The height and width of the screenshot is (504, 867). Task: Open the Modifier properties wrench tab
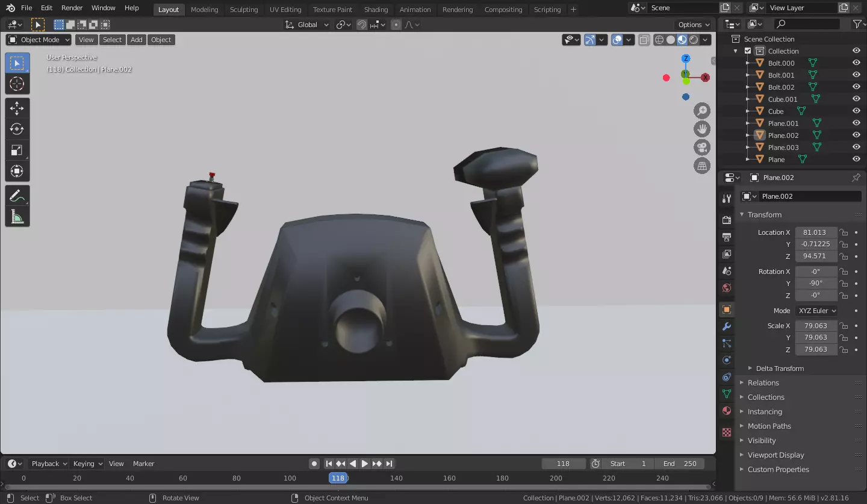tap(727, 326)
